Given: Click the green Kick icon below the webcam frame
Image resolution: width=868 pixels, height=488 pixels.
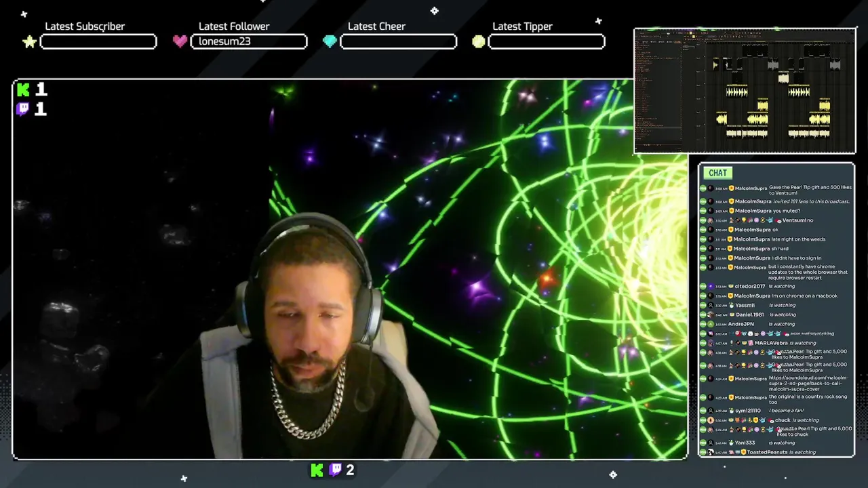Looking at the screenshot, I should click(x=317, y=470).
